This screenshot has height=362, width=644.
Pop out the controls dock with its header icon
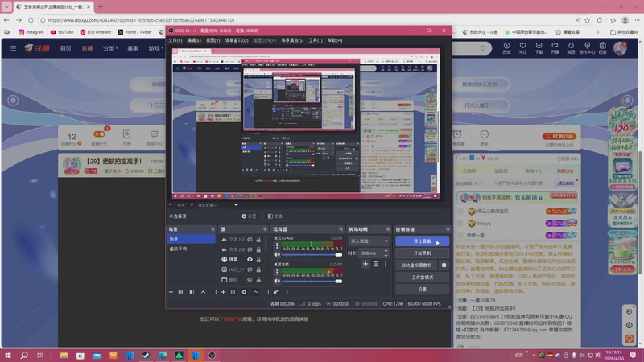(x=448, y=229)
